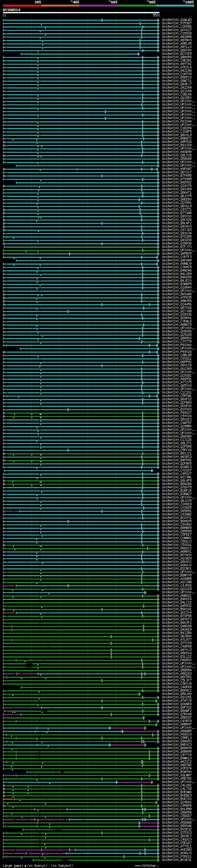Open hit UniRef100_P25387
The image size is (197, 868).
pyautogui.click(x=177, y=23)
